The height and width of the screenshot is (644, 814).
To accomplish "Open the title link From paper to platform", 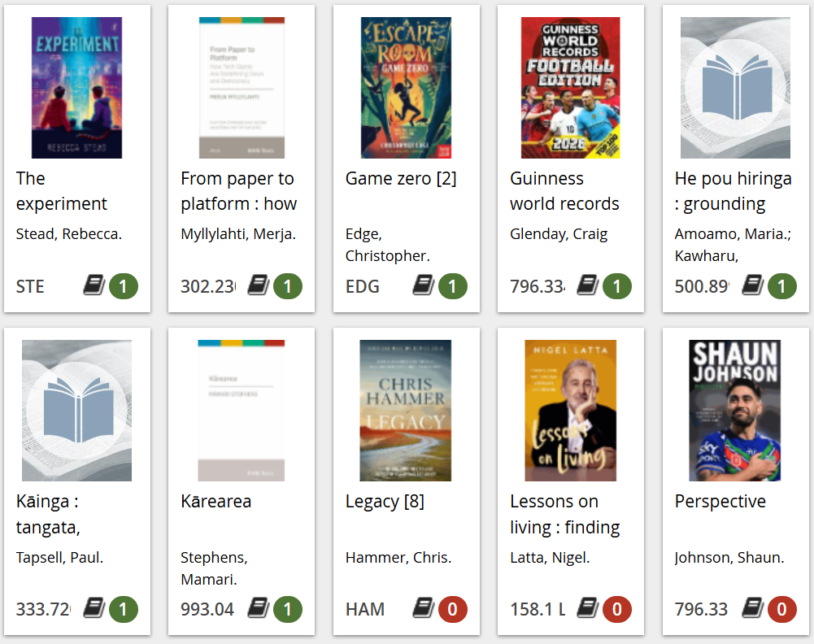I will [238, 191].
